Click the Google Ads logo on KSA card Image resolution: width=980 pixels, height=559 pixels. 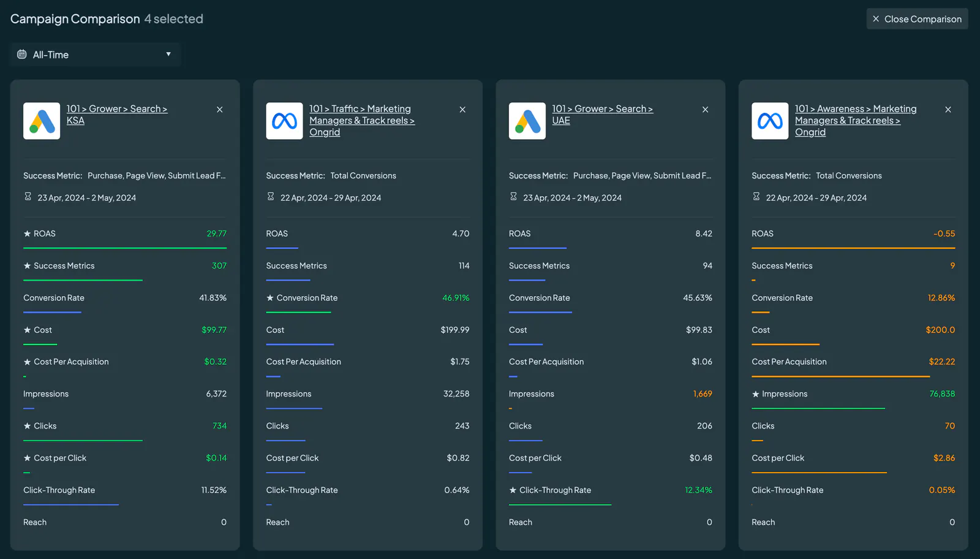[42, 121]
